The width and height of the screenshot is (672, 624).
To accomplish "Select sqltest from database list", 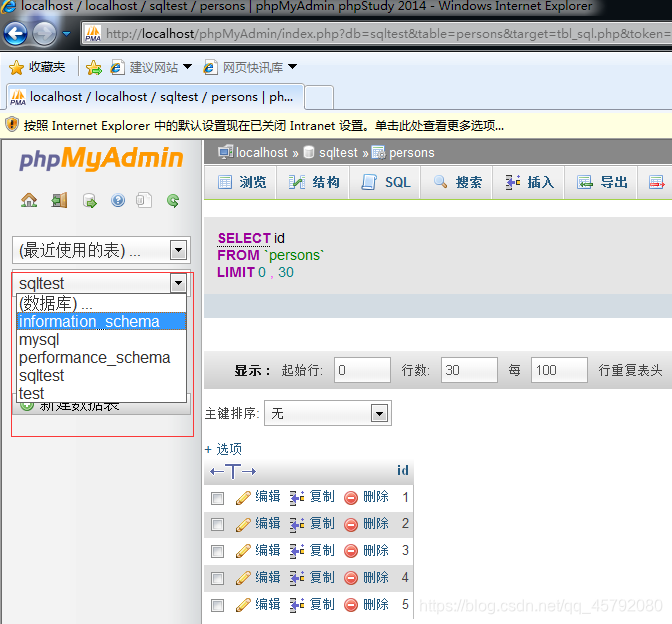I will (x=101, y=375).
